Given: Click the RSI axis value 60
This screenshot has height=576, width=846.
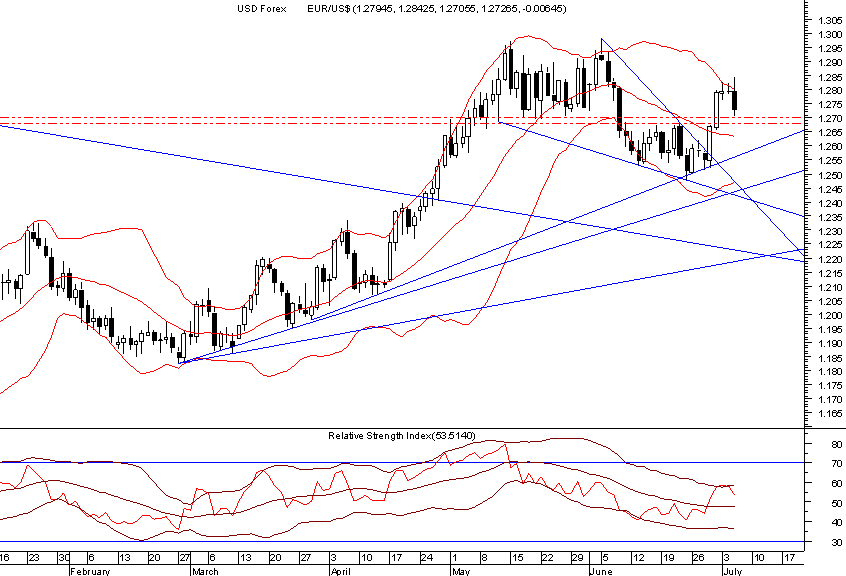Looking at the screenshot, I should (837, 484).
